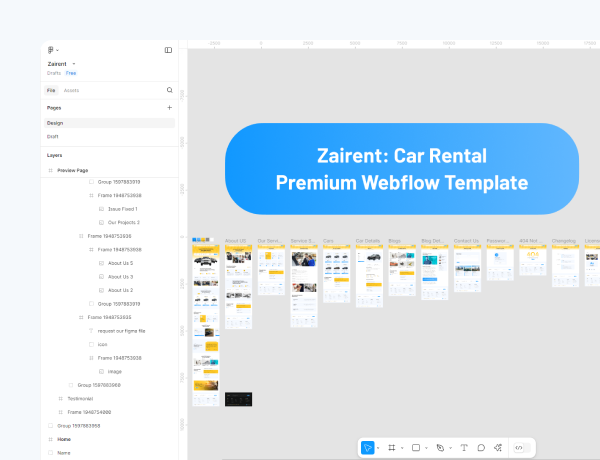This screenshot has height=460, width=600.
Task: Switch to the Assets tab
Action: (72, 90)
